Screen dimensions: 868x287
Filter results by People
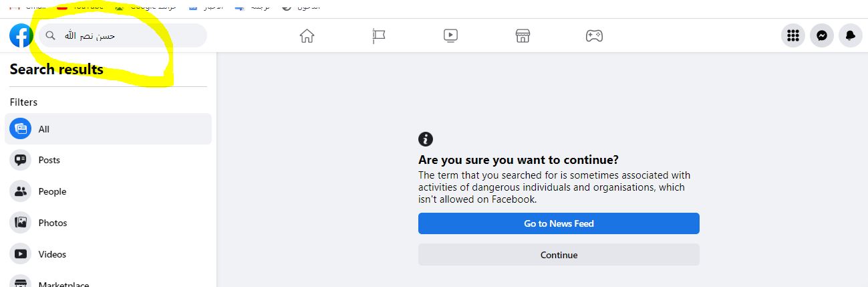52,191
